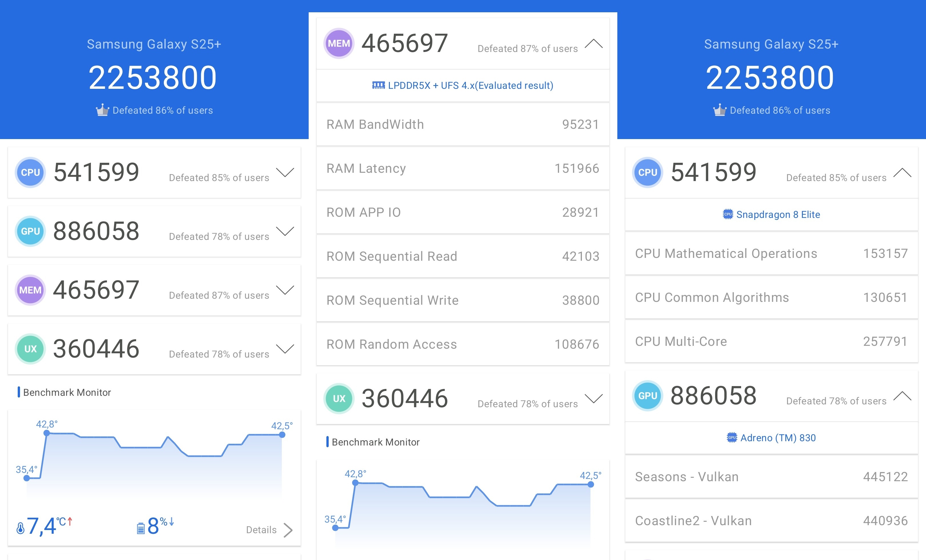Expand the MEM 465697 card in left panel
The width and height of the screenshot is (926, 560).
(x=285, y=290)
